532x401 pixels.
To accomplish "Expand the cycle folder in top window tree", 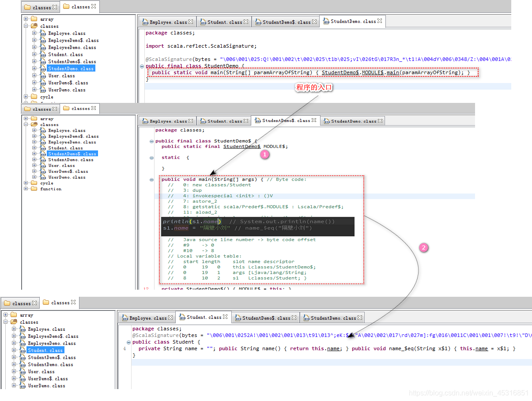I will tap(26, 97).
